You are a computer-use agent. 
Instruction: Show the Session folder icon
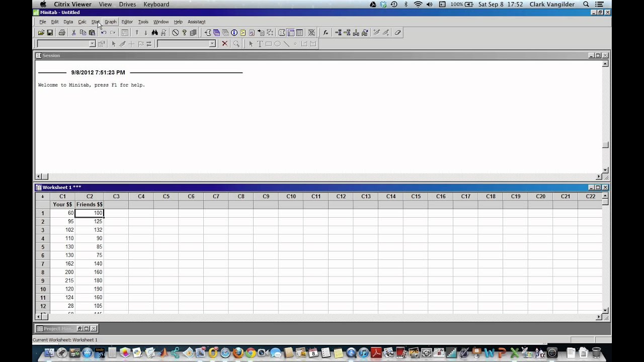point(207,33)
